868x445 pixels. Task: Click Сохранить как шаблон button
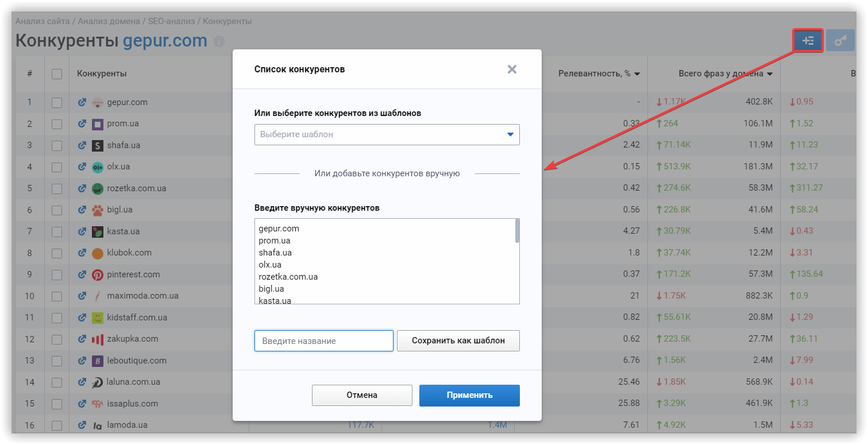click(x=458, y=340)
